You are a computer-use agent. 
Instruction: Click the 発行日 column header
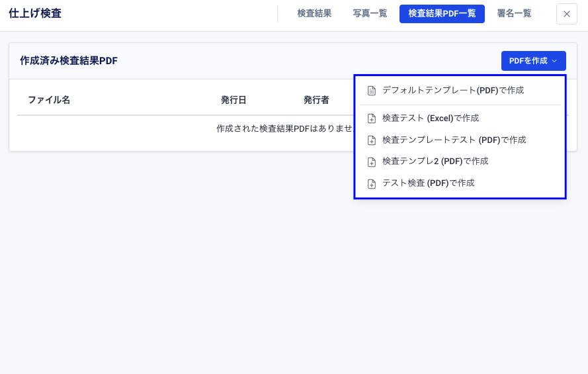click(x=233, y=100)
